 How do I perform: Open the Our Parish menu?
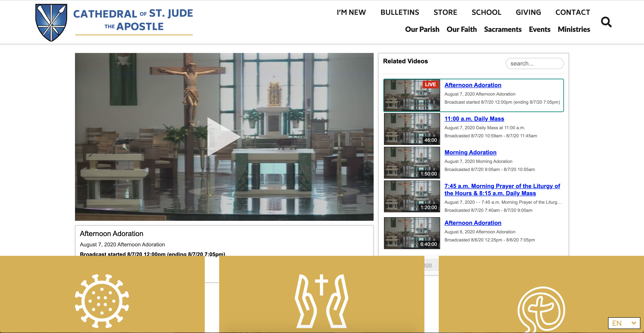422,29
